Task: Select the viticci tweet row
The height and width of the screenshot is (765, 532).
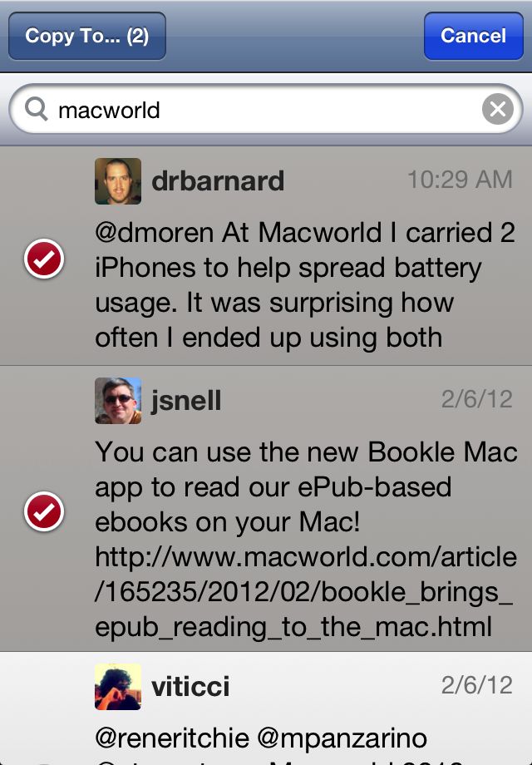Action: tap(266, 708)
